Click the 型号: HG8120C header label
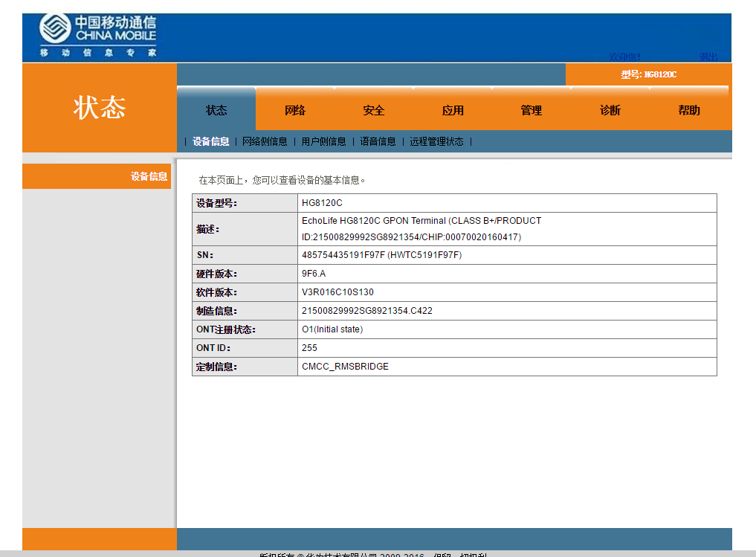The height and width of the screenshot is (557, 756). pos(648,74)
